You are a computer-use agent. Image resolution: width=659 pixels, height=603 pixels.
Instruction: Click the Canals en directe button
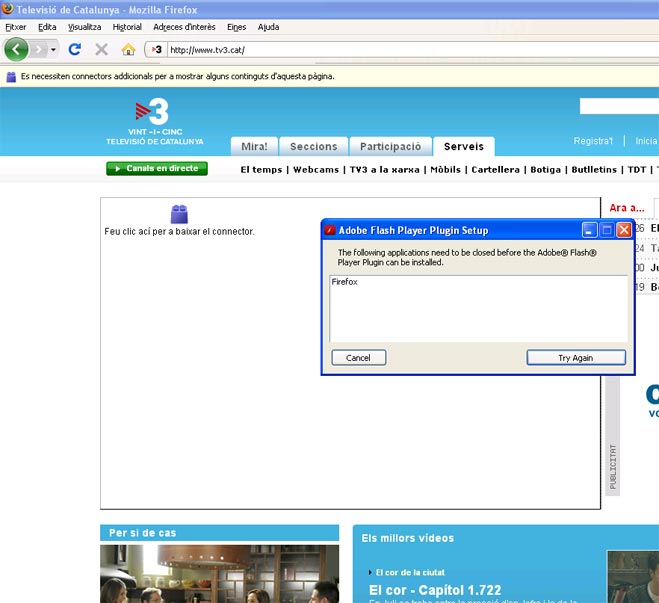coord(157,169)
